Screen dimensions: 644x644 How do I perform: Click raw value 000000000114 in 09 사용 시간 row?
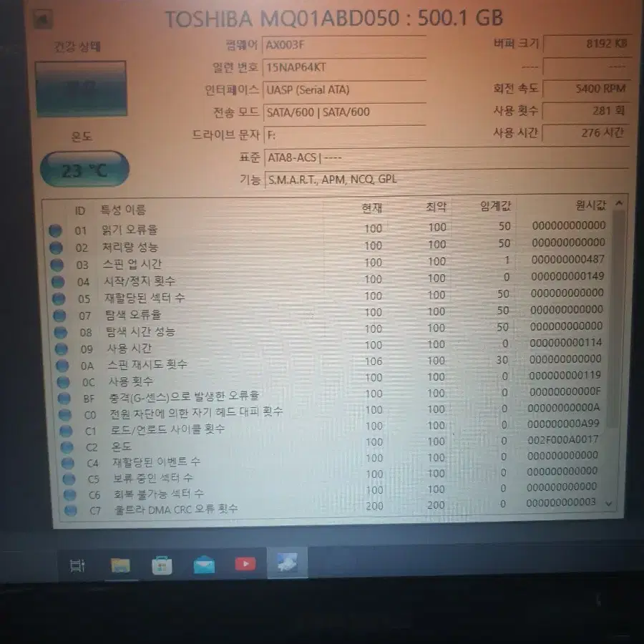[565, 343]
